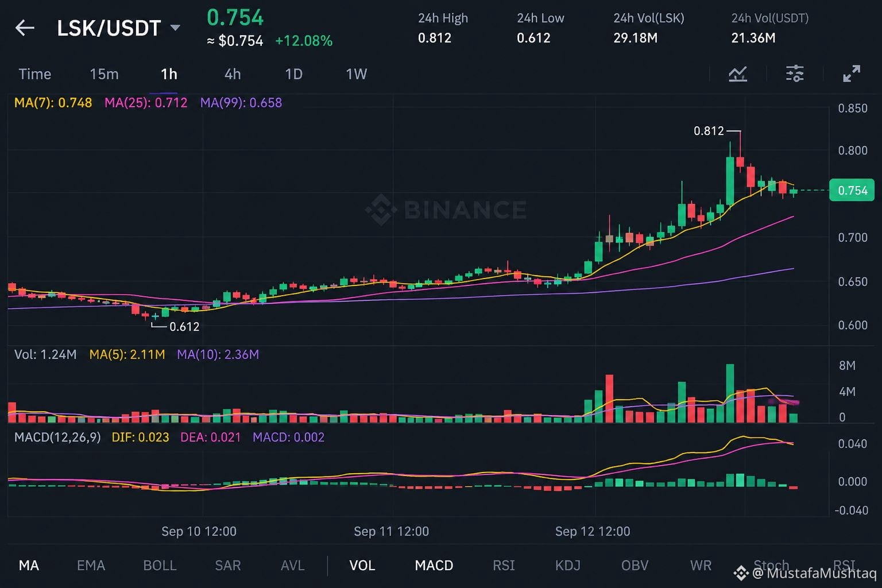Switch to the 4h timeframe
Image resolution: width=882 pixels, height=588 pixels.
pyautogui.click(x=233, y=74)
